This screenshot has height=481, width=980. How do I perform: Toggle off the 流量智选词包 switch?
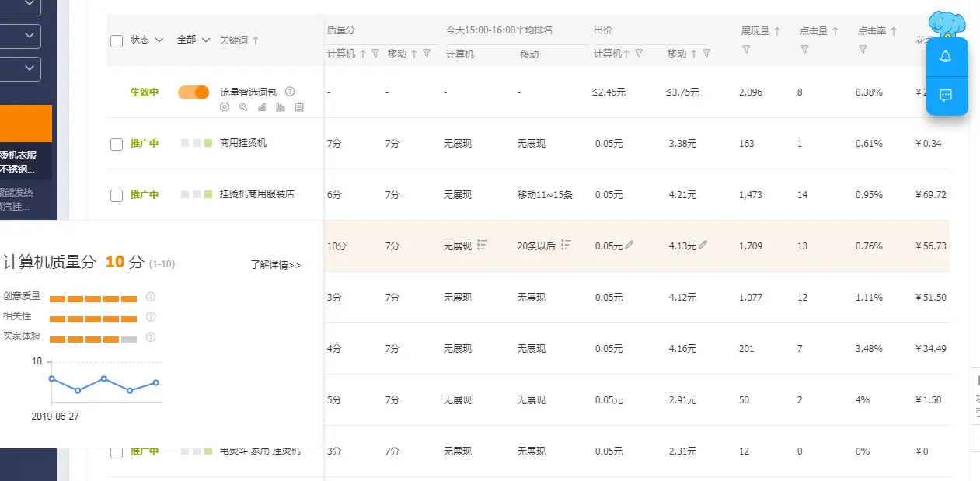194,92
